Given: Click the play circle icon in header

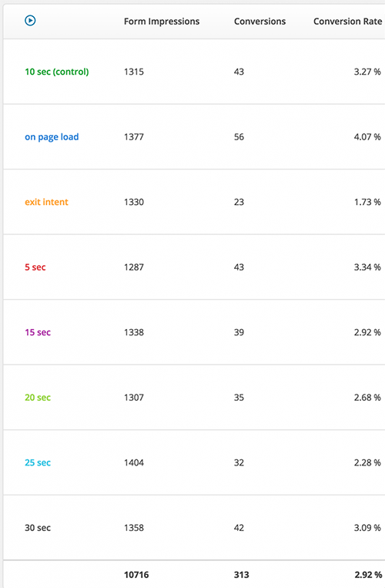Looking at the screenshot, I should tap(30, 20).
